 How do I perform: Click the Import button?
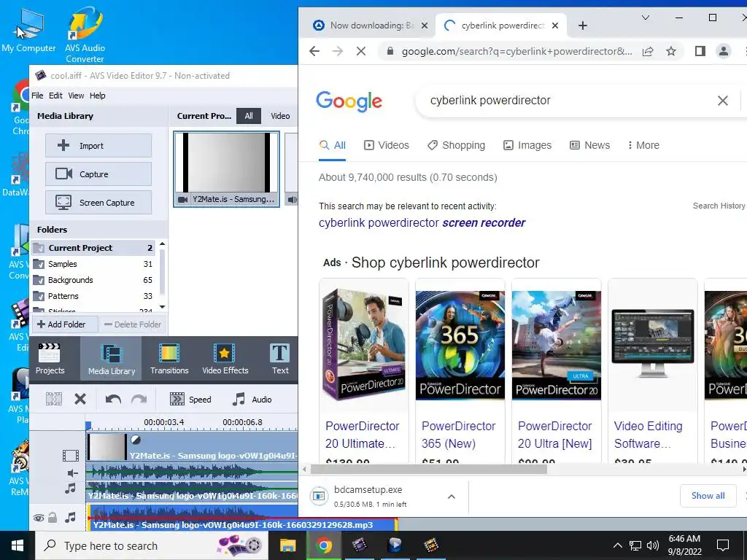click(98, 146)
